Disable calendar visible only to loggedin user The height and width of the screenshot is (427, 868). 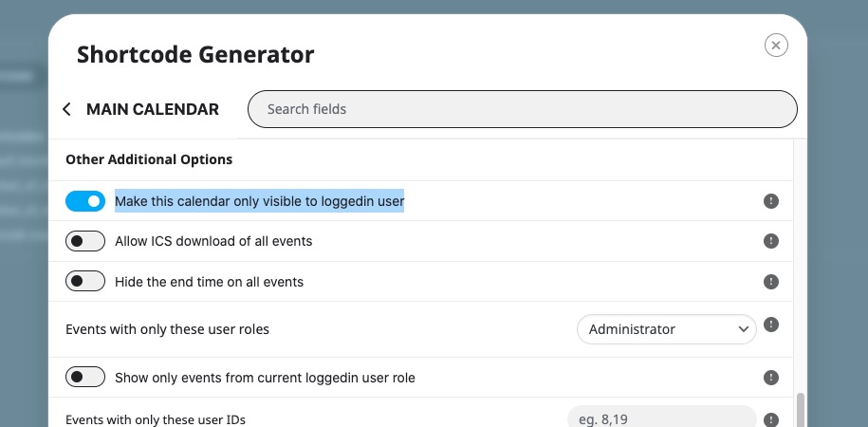click(x=85, y=201)
